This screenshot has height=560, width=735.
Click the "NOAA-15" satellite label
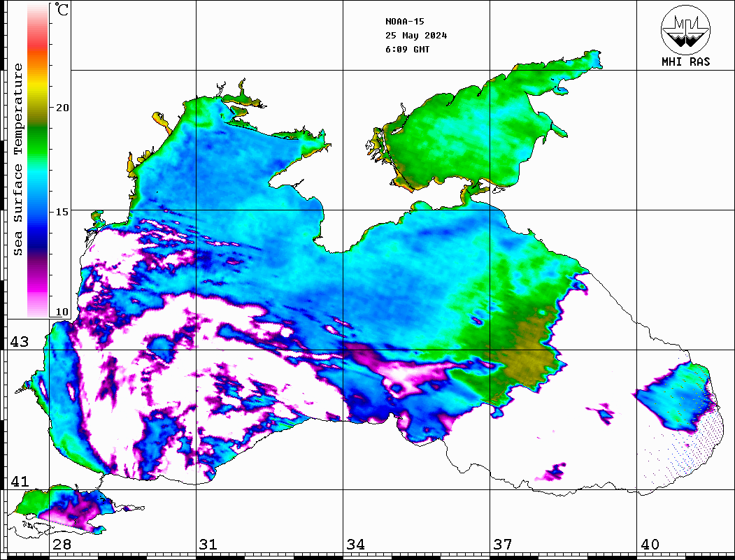404,22
